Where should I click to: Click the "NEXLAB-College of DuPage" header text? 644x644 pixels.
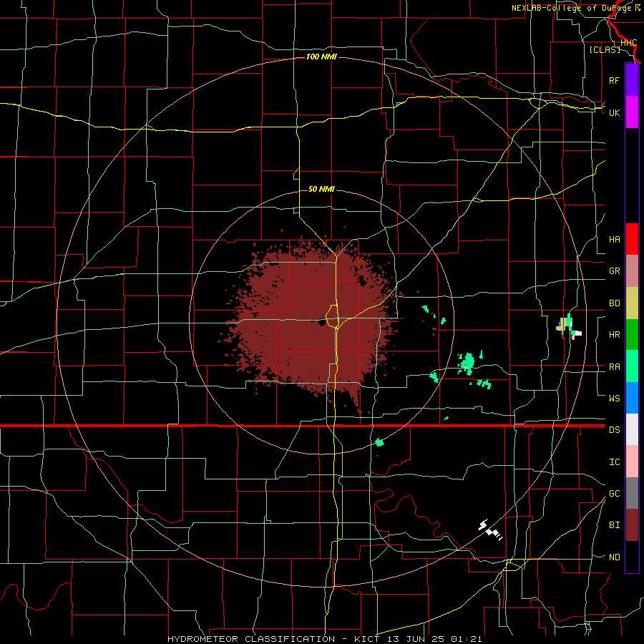point(572,8)
